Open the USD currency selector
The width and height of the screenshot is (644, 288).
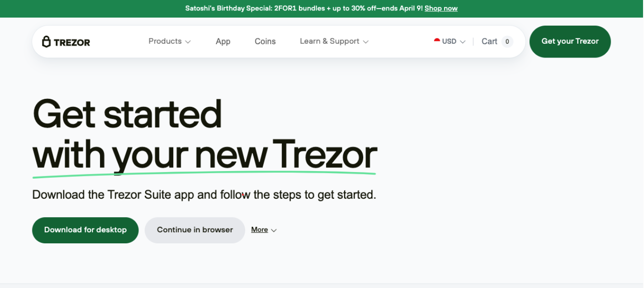point(450,41)
